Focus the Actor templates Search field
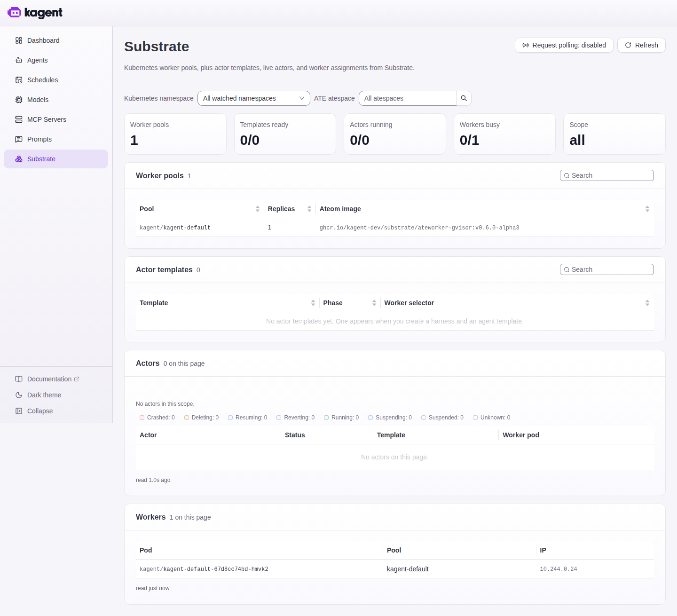 click(x=607, y=269)
